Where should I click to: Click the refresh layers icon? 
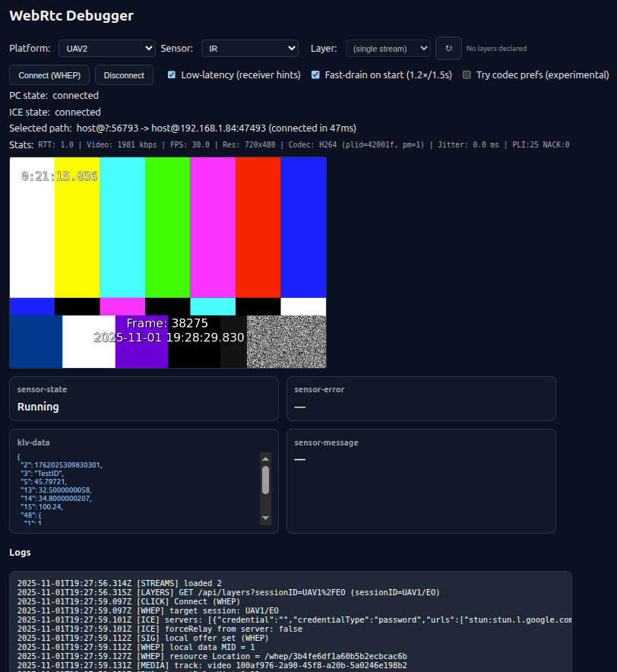[x=448, y=48]
